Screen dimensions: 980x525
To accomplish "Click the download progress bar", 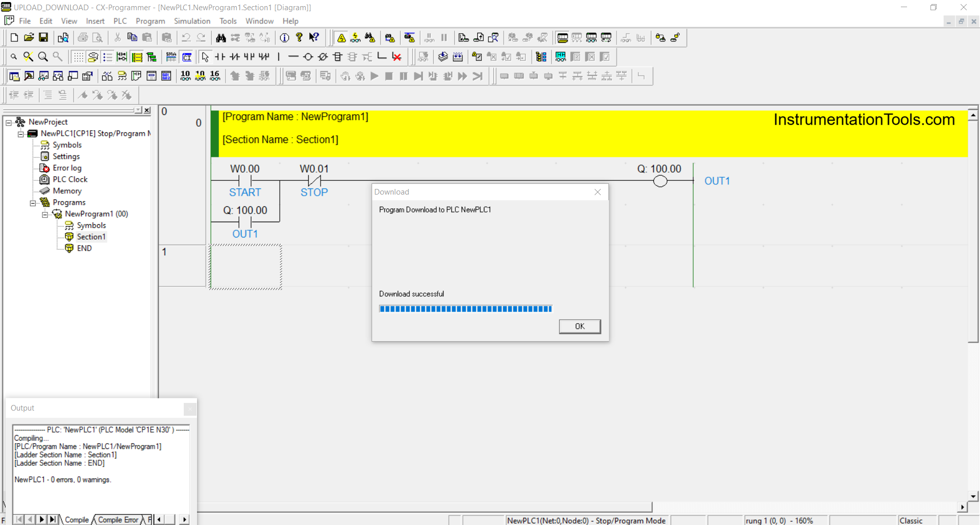I will 465,308.
